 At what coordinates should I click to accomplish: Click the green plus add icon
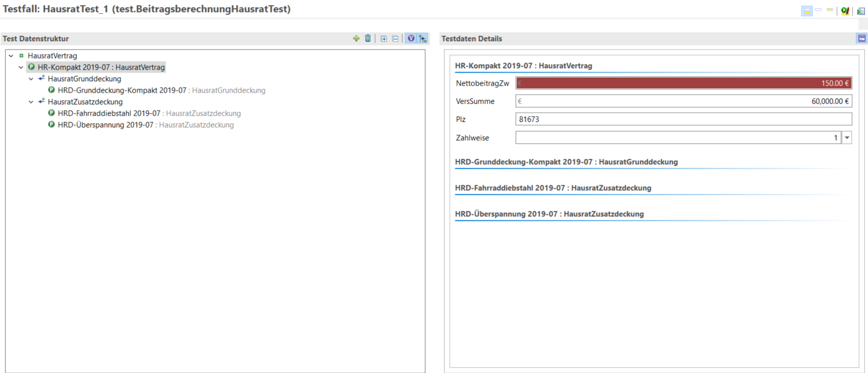[x=356, y=39]
